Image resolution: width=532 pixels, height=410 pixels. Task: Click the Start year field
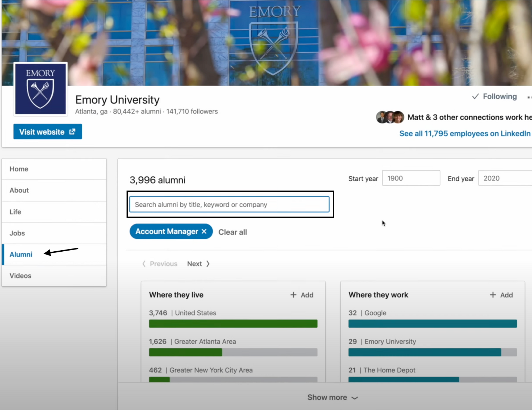coord(411,178)
